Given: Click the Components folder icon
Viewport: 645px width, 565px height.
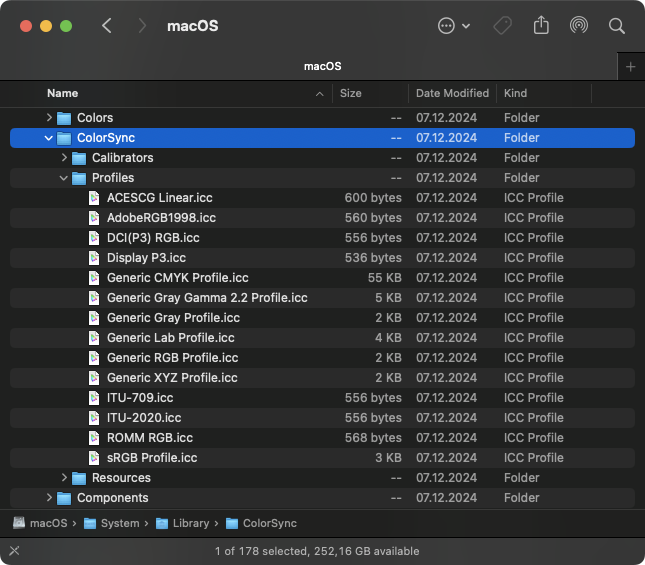Looking at the screenshot, I should (64, 498).
